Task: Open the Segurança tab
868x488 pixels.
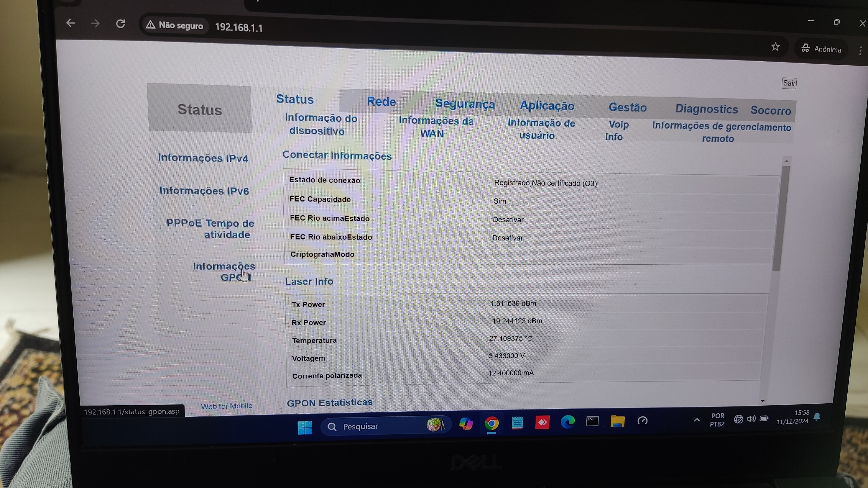Action: click(x=465, y=104)
